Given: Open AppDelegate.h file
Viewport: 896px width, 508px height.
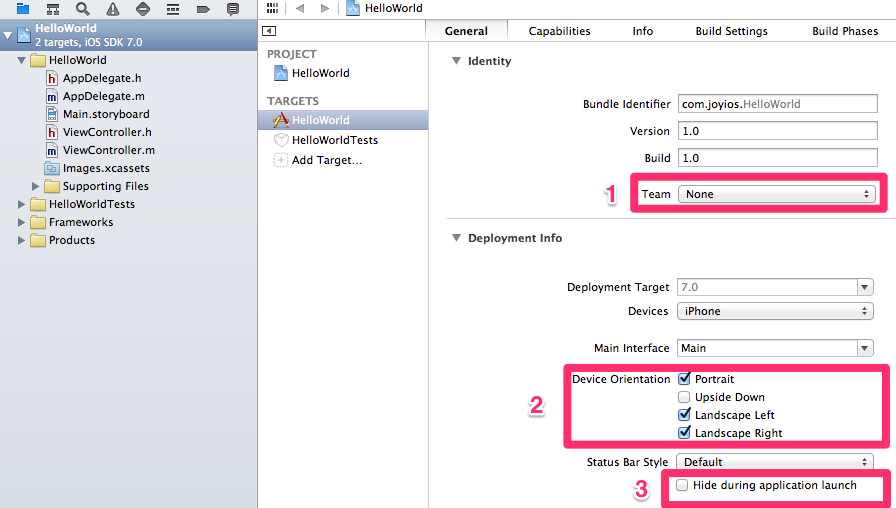Looking at the screenshot, I should (x=102, y=78).
